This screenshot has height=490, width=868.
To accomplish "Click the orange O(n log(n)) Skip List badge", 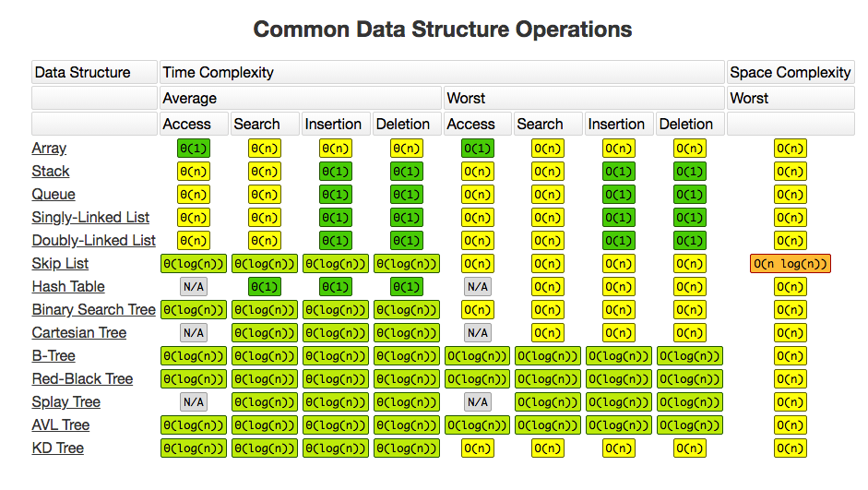I will 791,263.
